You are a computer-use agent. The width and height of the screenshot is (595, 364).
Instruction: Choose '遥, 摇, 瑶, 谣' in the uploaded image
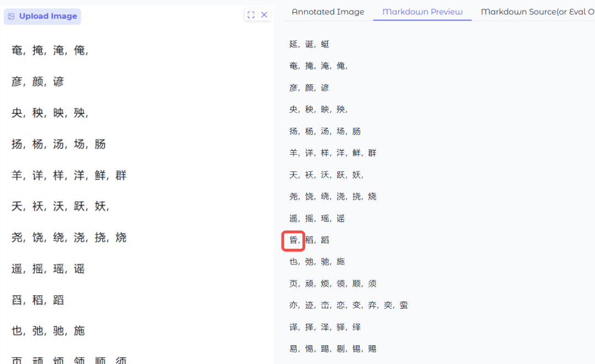point(48,269)
